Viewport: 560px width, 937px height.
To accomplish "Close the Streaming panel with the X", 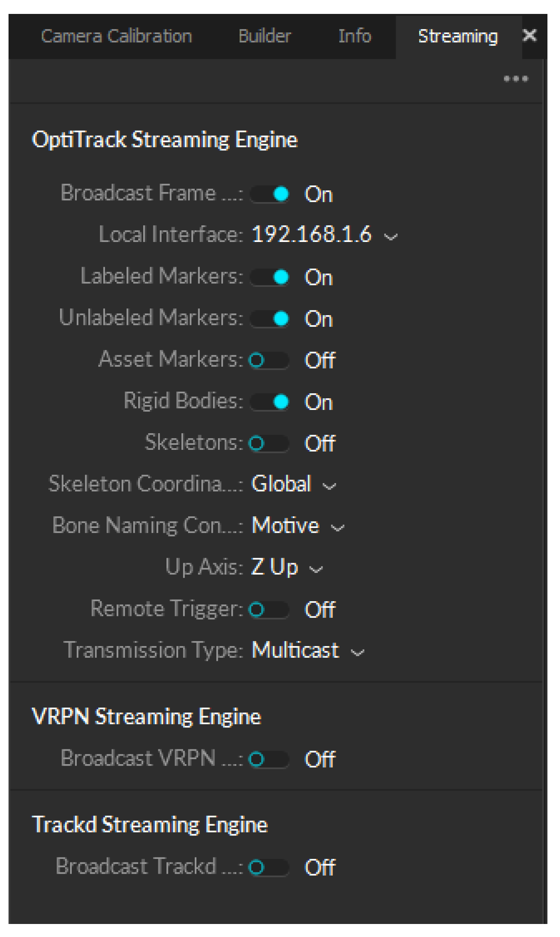I will coord(530,35).
